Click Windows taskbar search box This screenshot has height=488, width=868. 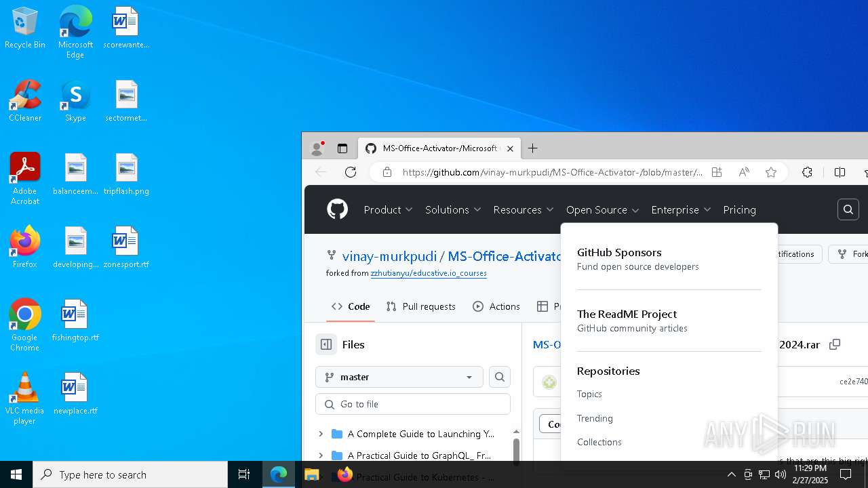pyautogui.click(x=130, y=474)
